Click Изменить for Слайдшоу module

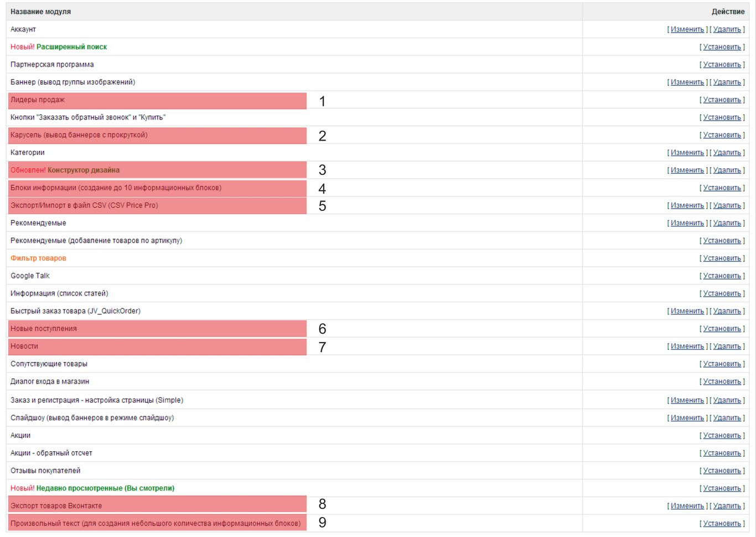[687, 418]
